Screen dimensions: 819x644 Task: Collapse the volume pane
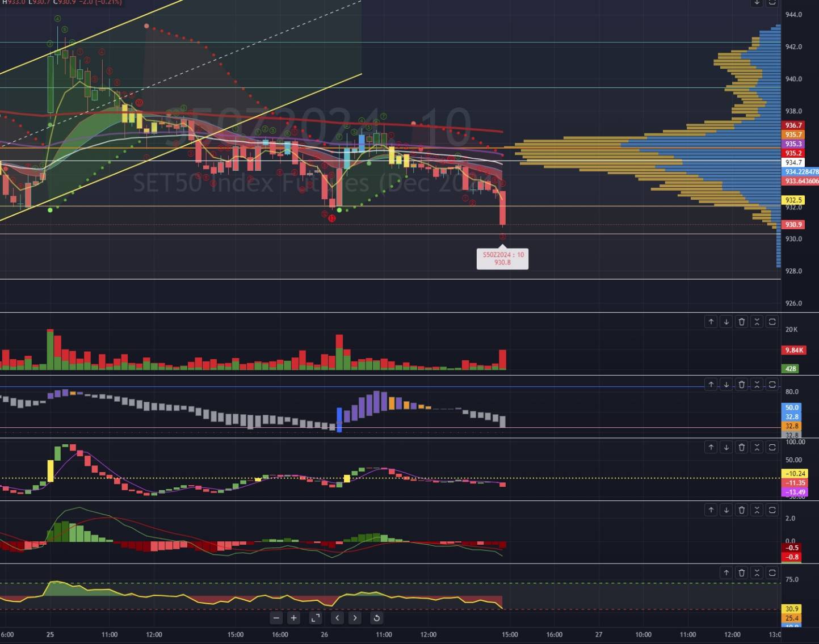757,322
